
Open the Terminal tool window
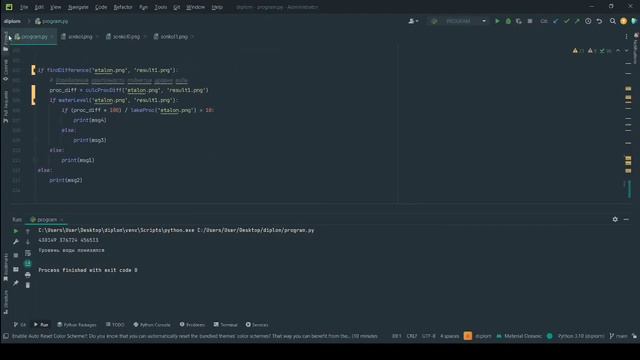pos(225,324)
